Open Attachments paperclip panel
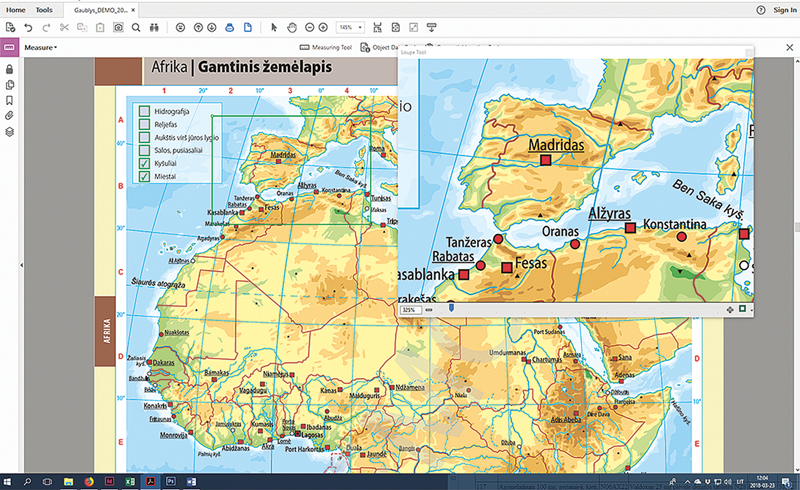Image resolution: width=800 pixels, height=490 pixels. click(x=9, y=116)
